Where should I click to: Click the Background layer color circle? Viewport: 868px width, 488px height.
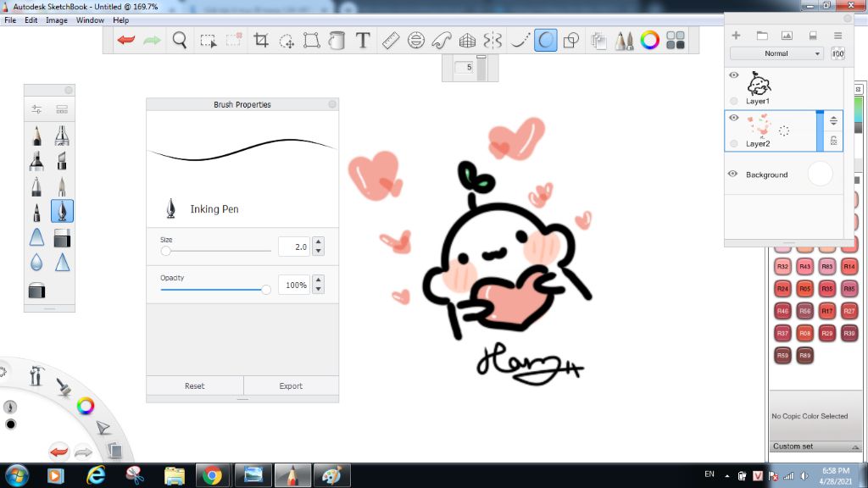[x=820, y=174]
